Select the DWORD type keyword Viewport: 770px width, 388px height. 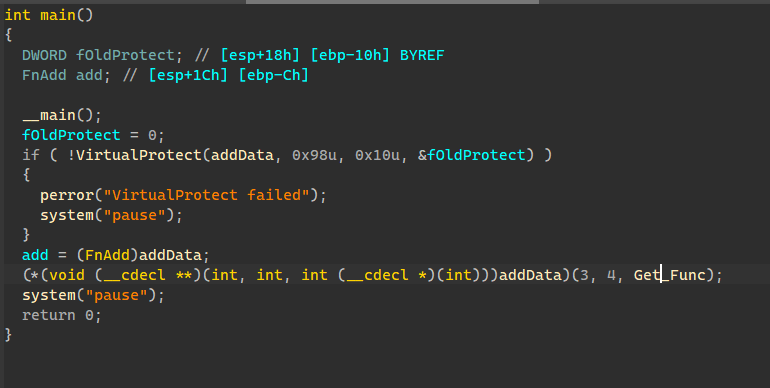(44, 55)
